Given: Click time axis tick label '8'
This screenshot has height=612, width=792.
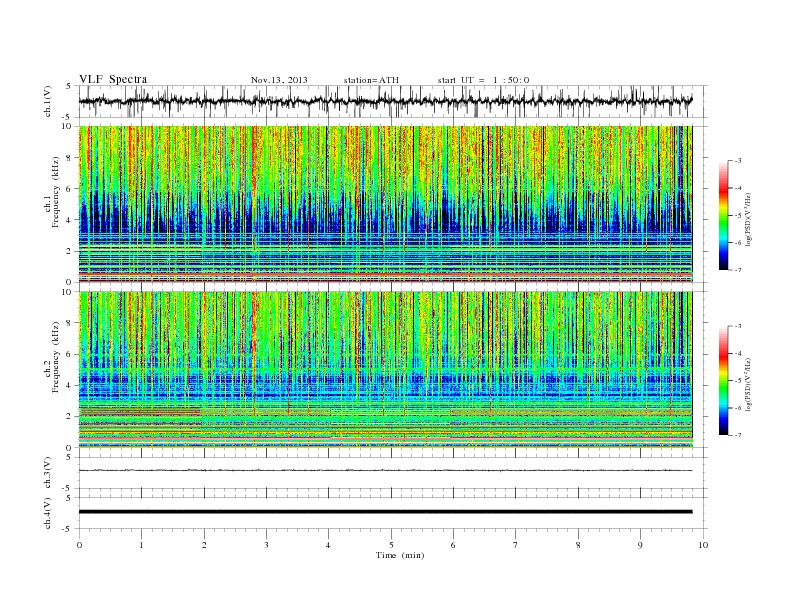Looking at the screenshot, I should (x=578, y=545).
